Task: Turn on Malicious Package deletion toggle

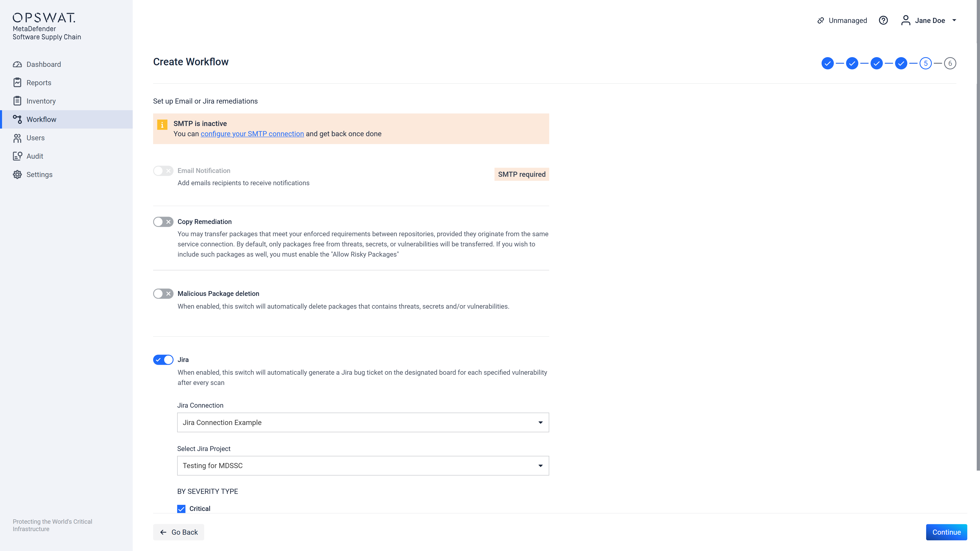Action: point(163,294)
